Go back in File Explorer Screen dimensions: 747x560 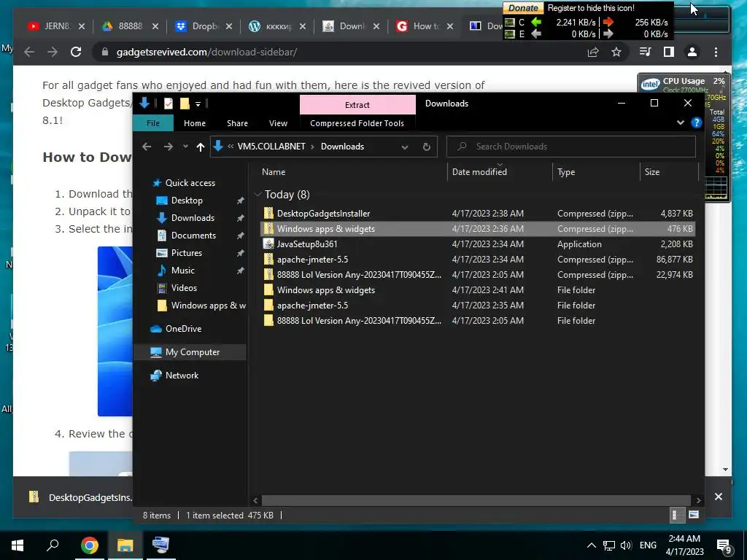point(147,147)
